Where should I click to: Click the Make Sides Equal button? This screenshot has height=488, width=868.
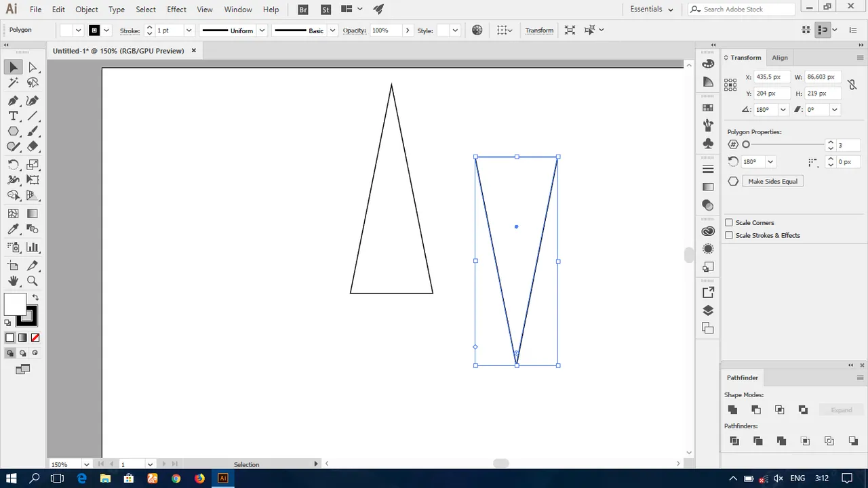(x=772, y=182)
